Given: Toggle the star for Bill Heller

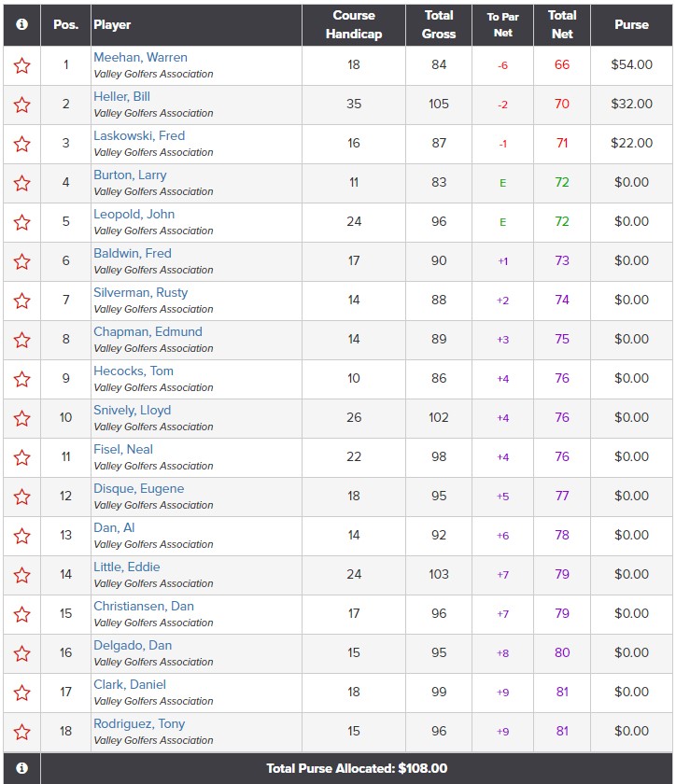Looking at the screenshot, I should 21,105.
